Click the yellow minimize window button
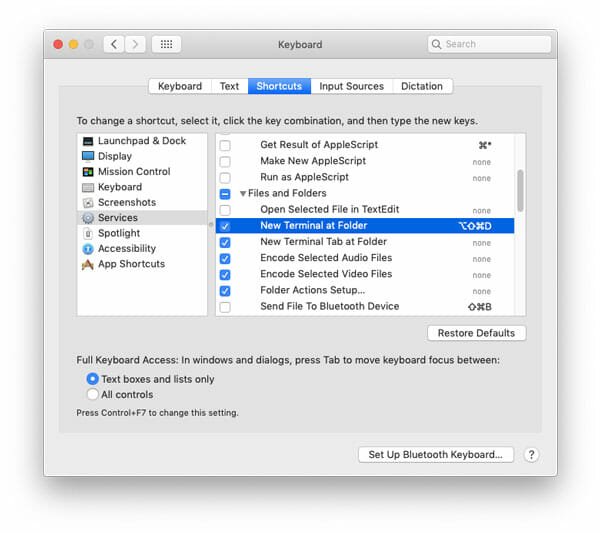 73,44
